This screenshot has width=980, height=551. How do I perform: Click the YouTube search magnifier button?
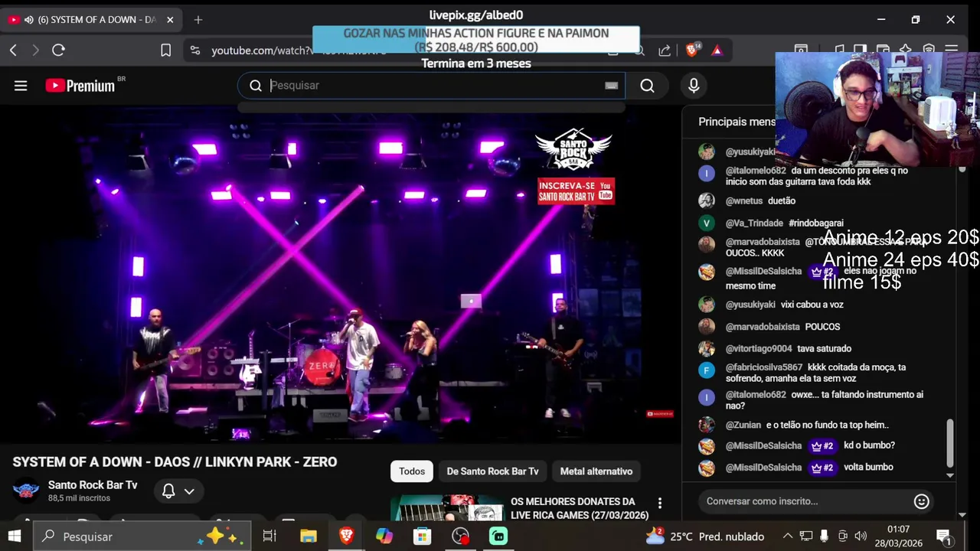pos(647,86)
